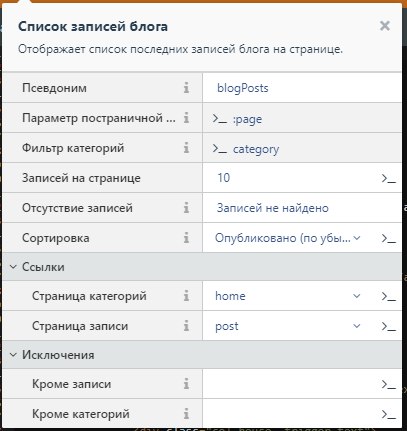The height and width of the screenshot is (431, 407).
Task: Click external parameter icon for Страница категорий
Action: (x=389, y=297)
